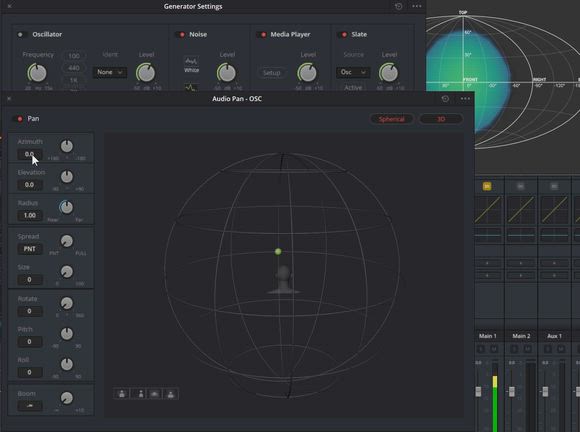This screenshot has width=580, height=432.
Task: Open the Slate Source Osc dropdown
Action: [x=353, y=72]
